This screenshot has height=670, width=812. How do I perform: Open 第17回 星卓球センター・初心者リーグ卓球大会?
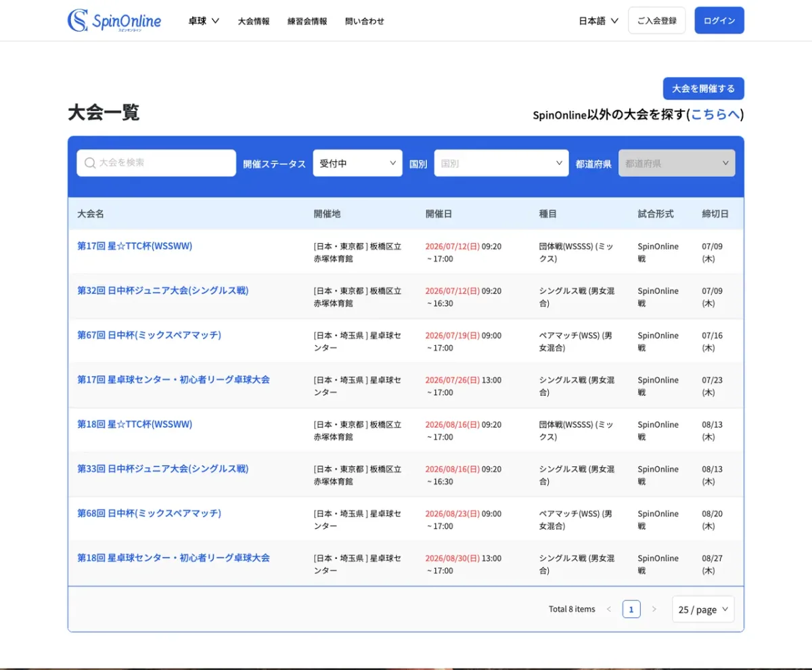[x=173, y=380]
